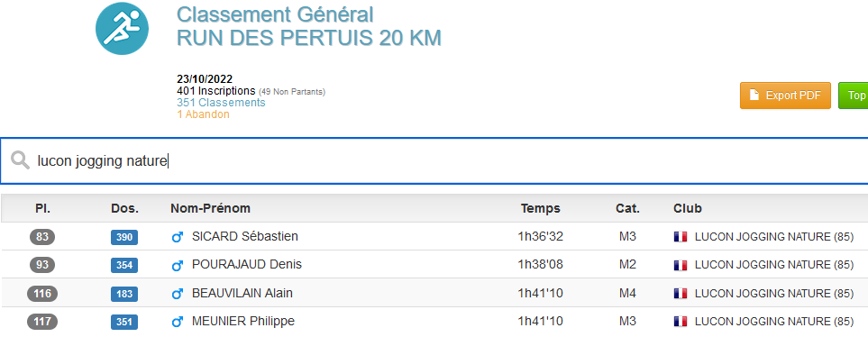Image resolution: width=868 pixels, height=337 pixels.
Task: Open the 351 Classements link
Action: coord(221,103)
